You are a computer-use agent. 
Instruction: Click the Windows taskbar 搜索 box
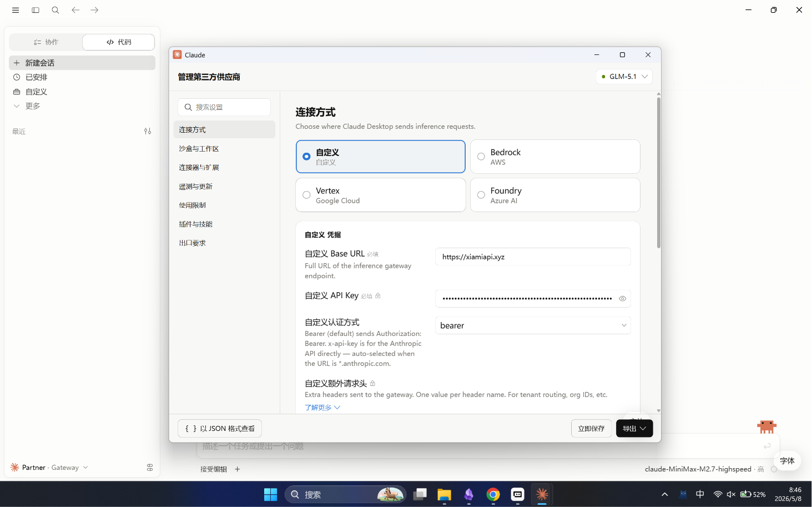345,494
